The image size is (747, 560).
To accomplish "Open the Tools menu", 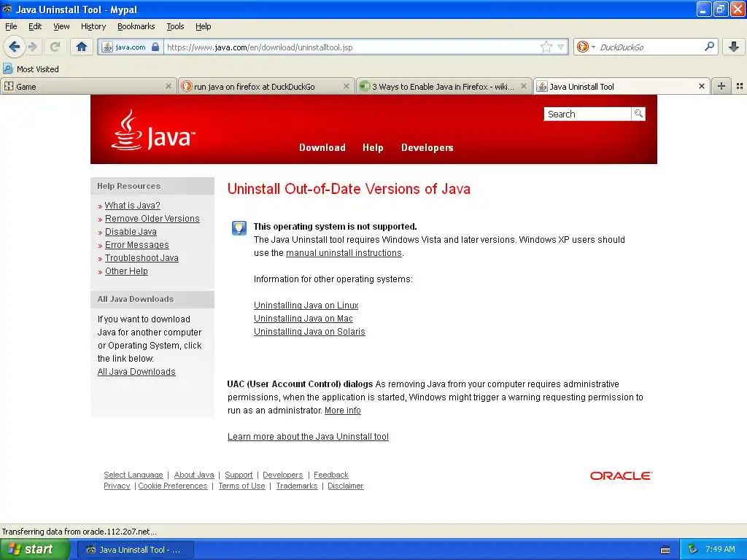I will point(175,26).
